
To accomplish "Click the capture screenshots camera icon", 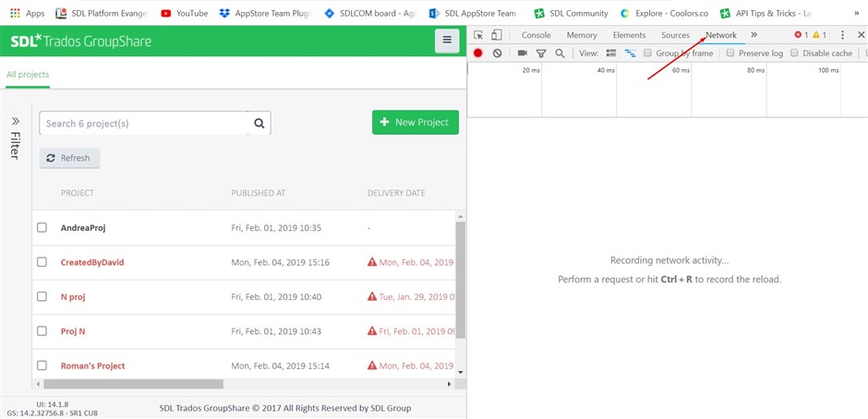I will 522,54.
